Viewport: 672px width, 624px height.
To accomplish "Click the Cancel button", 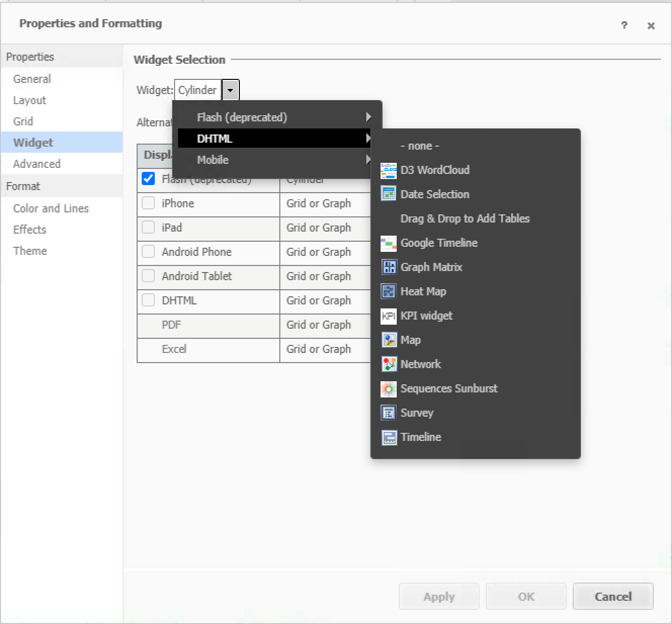I will 613,597.
